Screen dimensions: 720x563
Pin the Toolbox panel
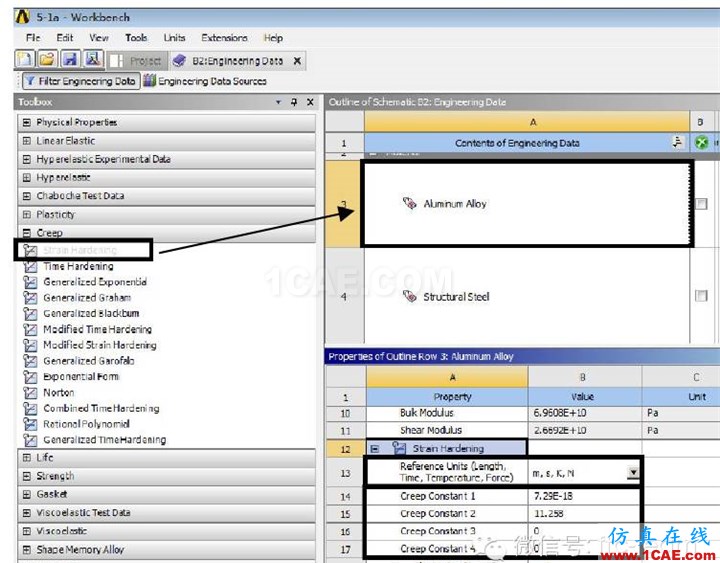coord(294,102)
